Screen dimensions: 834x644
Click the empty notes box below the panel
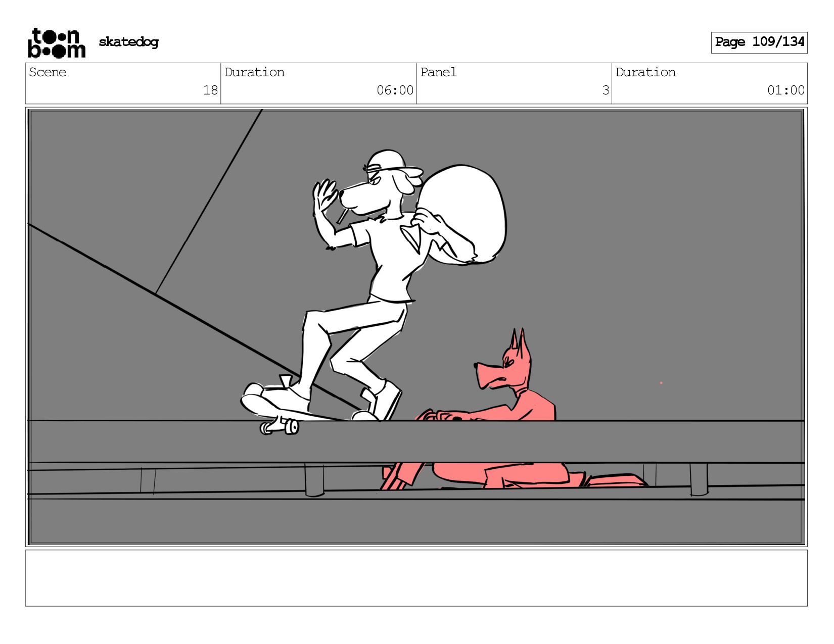tap(416, 578)
